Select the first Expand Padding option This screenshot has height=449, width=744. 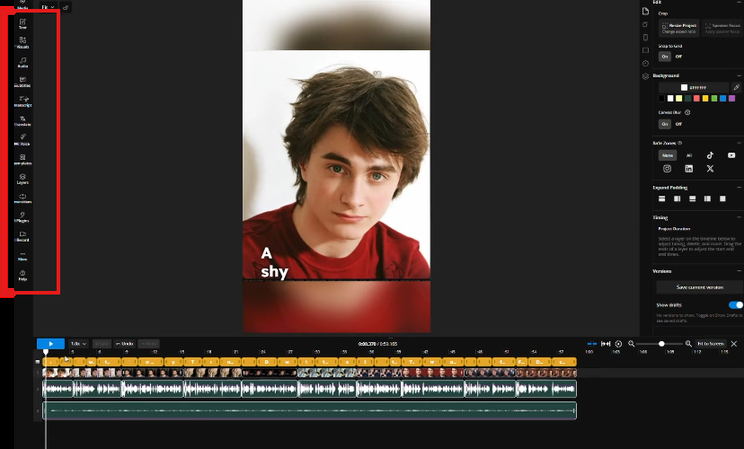coord(662,199)
